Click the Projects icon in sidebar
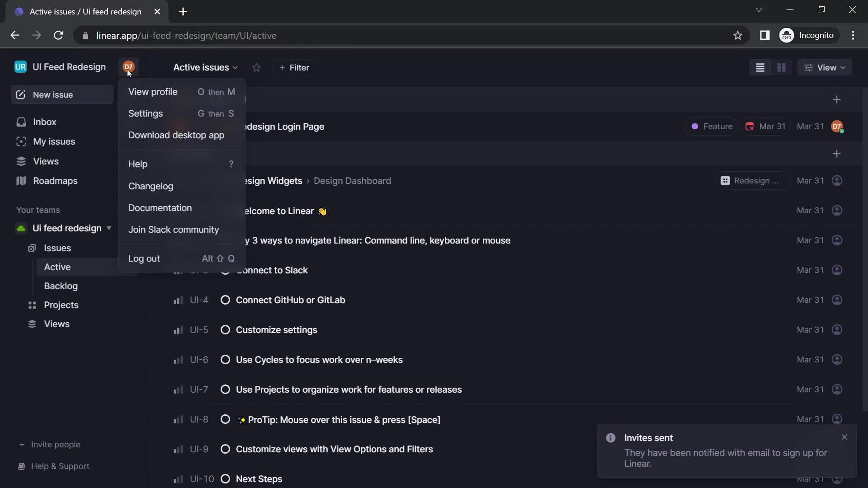 click(32, 305)
